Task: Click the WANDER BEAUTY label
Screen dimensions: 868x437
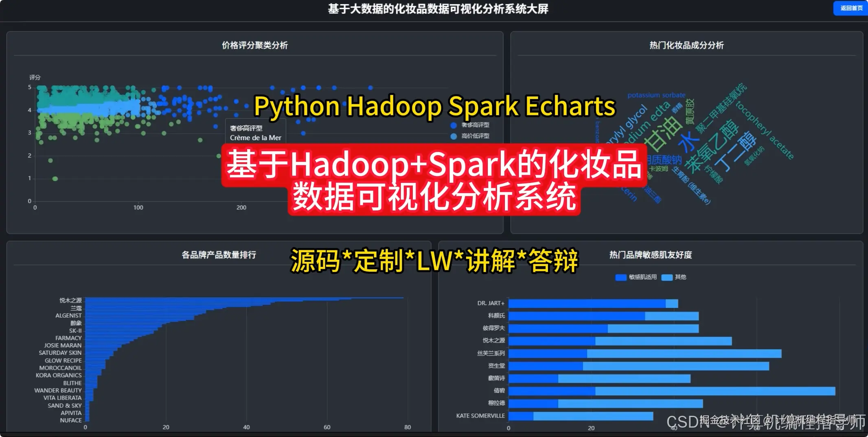Action: (58, 391)
